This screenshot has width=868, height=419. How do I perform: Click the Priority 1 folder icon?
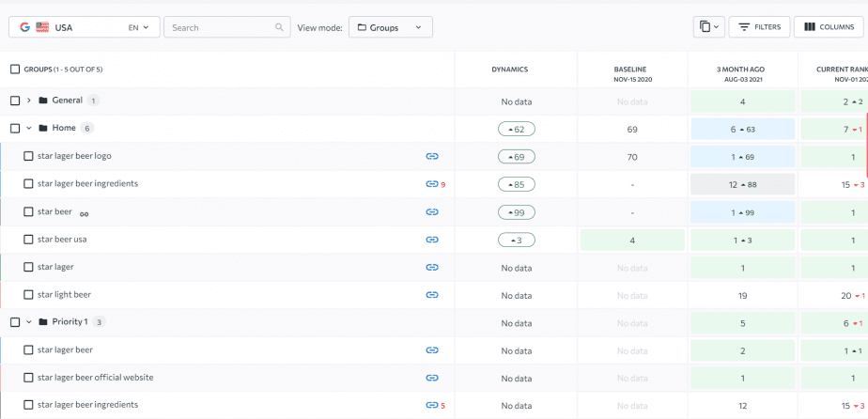click(43, 322)
